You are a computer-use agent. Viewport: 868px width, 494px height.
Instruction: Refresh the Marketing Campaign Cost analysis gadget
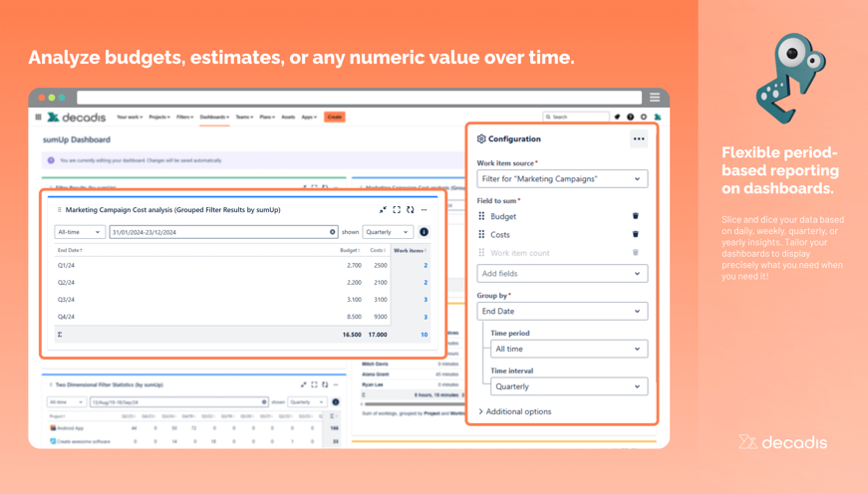point(411,210)
